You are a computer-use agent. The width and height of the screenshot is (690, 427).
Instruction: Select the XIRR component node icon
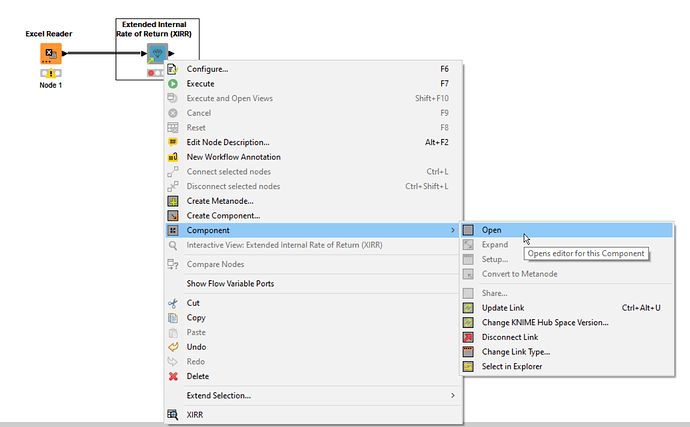click(x=157, y=54)
